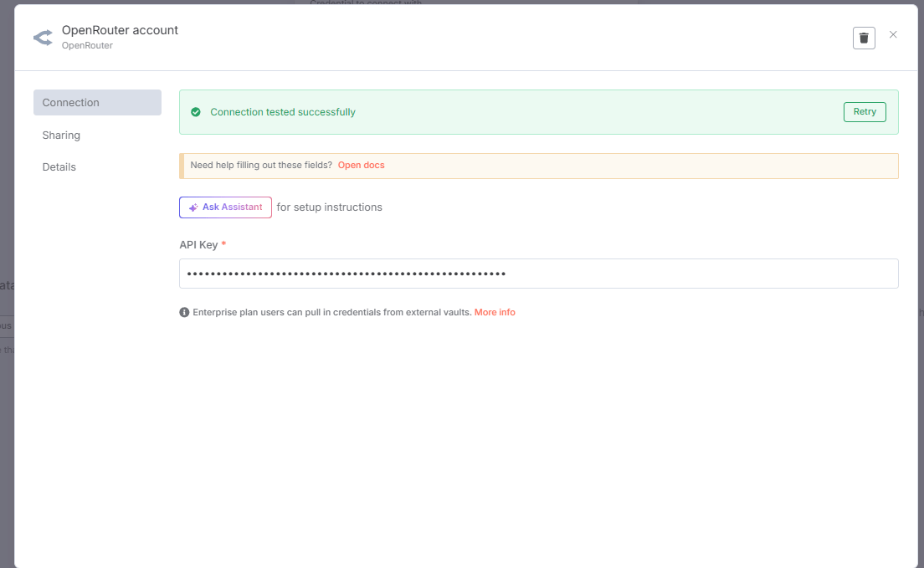924x568 pixels.
Task: Click the 'Connection tested successfully' message
Action: pyautogui.click(x=283, y=112)
